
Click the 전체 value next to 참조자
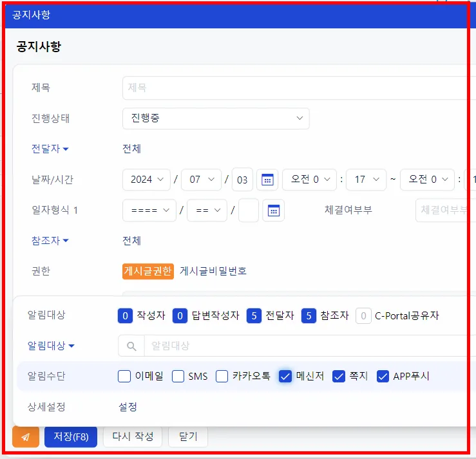(132, 241)
